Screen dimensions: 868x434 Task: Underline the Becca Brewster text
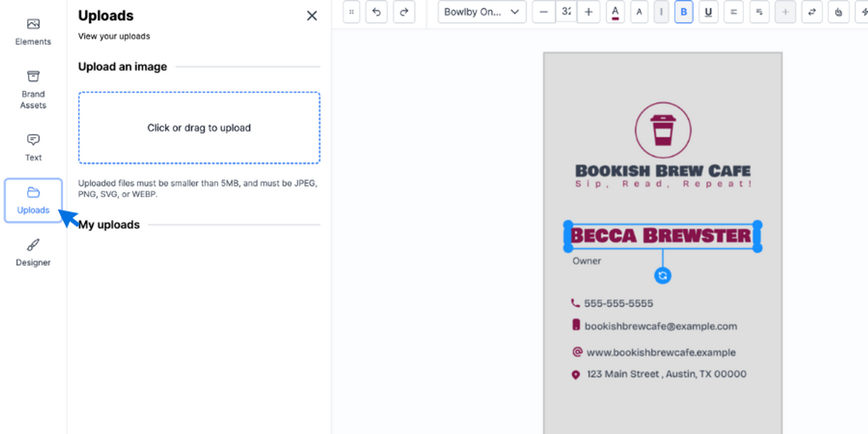click(x=708, y=12)
